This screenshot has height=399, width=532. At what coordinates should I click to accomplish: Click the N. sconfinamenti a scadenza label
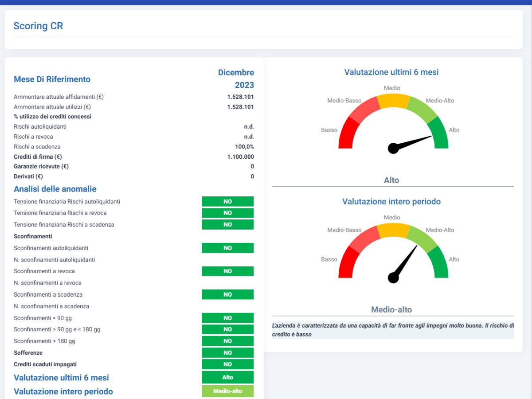pos(51,306)
